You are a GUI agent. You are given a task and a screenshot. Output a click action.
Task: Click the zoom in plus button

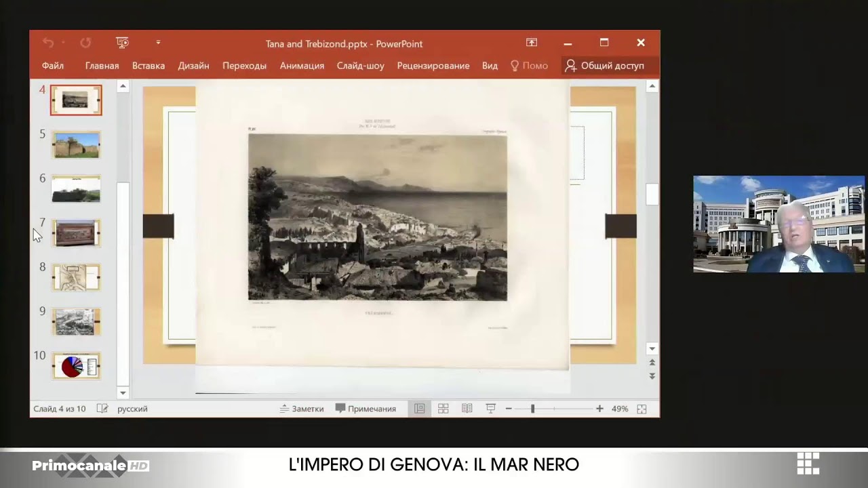599,409
